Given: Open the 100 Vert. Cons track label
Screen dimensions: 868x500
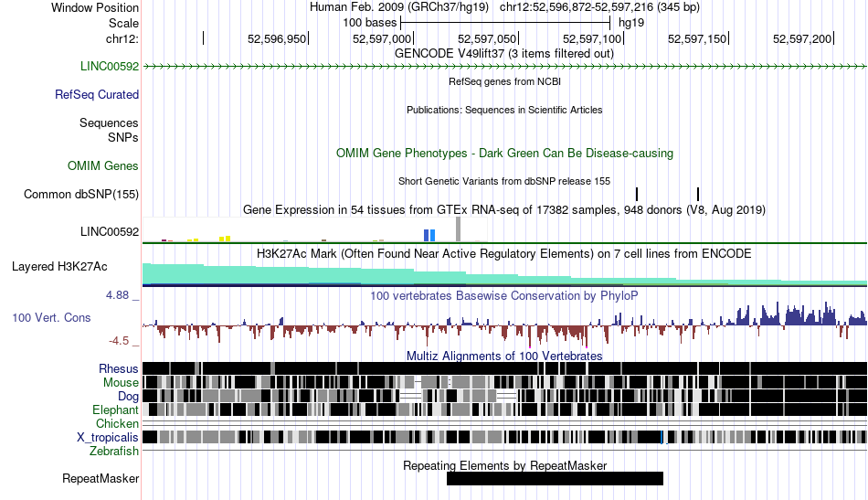Looking at the screenshot, I should pos(51,318).
